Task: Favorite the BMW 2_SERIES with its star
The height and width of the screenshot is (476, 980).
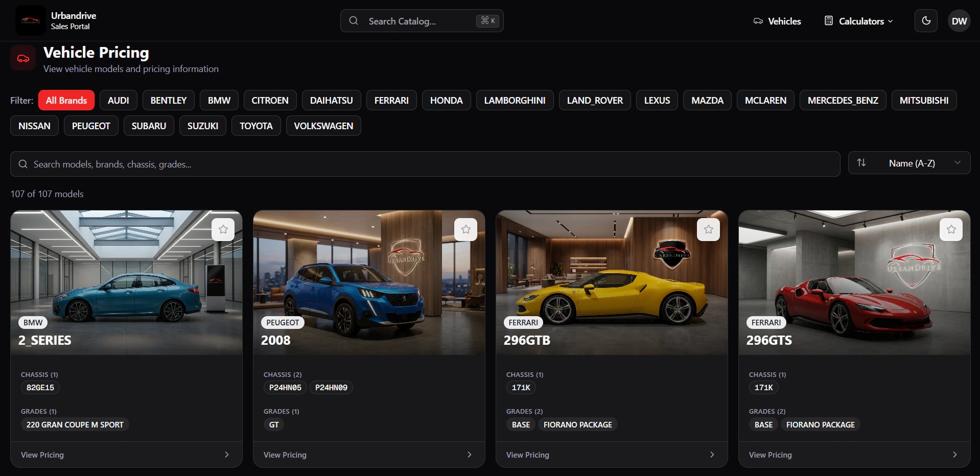Action: point(223,229)
